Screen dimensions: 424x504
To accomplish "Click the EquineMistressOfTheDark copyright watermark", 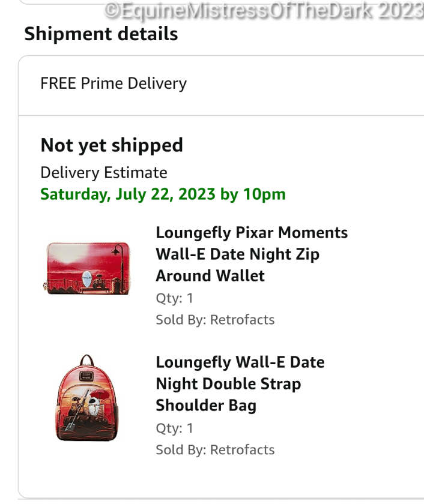I will (264, 10).
